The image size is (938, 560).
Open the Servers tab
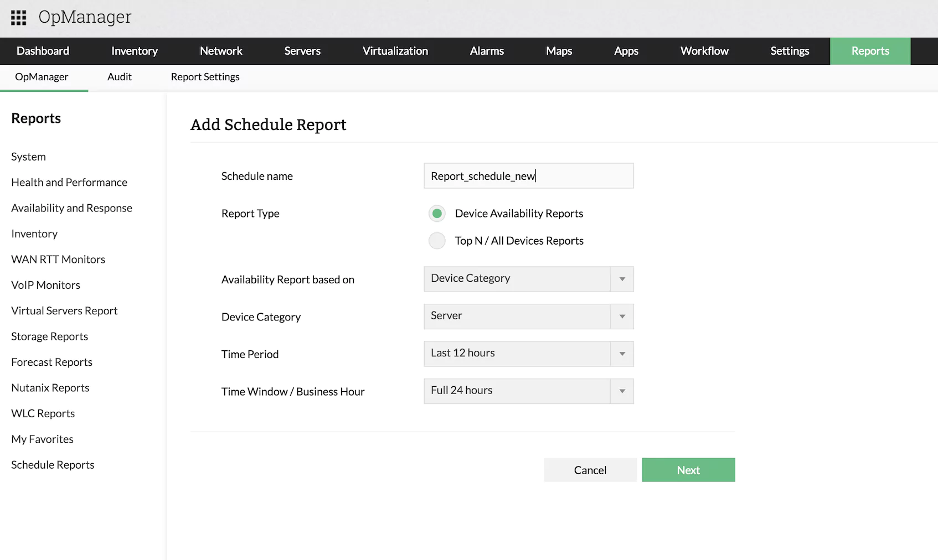[302, 51]
